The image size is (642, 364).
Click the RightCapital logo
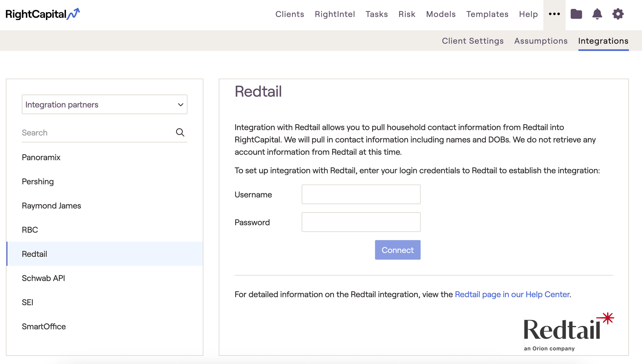[43, 14]
